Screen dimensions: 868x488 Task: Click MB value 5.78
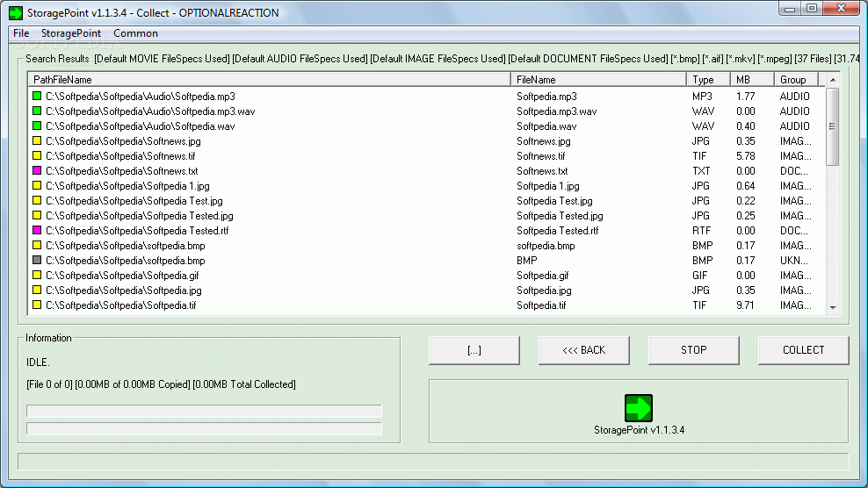click(x=746, y=156)
